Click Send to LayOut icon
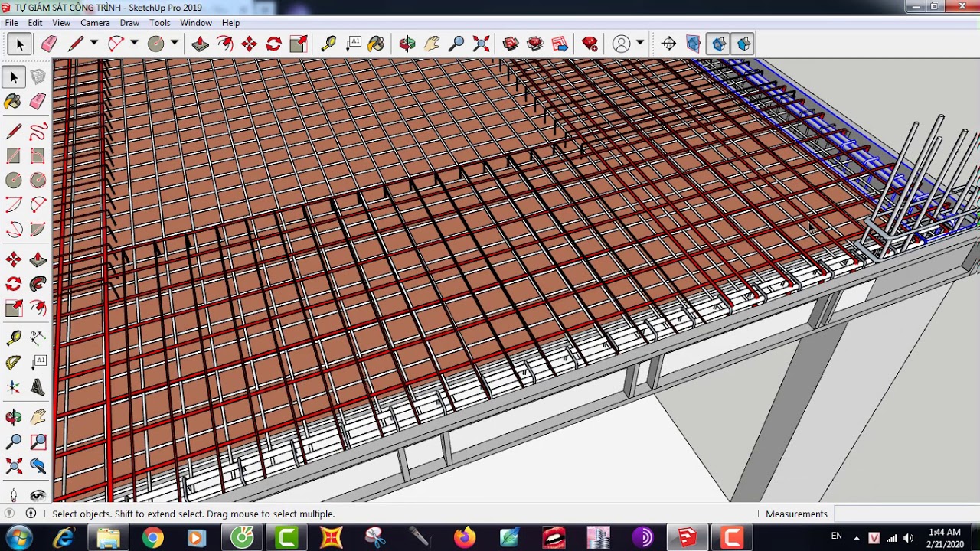 pyautogui.click(x=560, y=44)
